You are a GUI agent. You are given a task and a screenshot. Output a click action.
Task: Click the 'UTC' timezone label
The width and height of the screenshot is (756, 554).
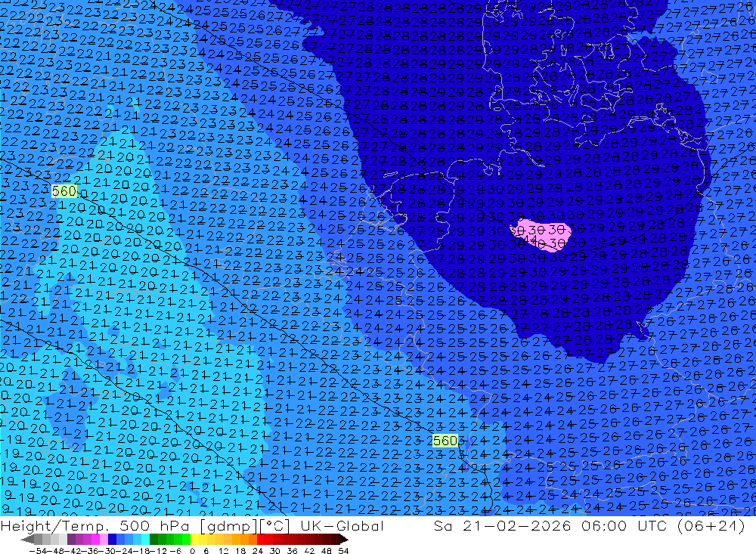[653, 525]
